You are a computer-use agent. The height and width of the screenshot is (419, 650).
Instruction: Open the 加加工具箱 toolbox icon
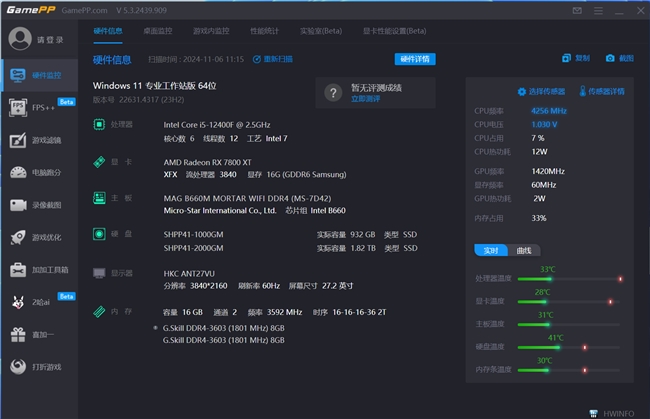click(18, 270)
